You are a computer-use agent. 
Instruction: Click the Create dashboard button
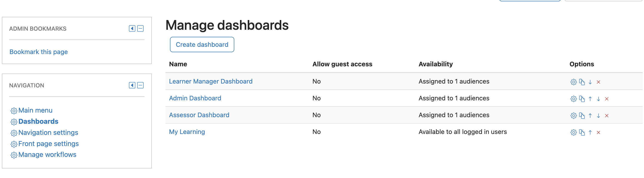[202, 44]
